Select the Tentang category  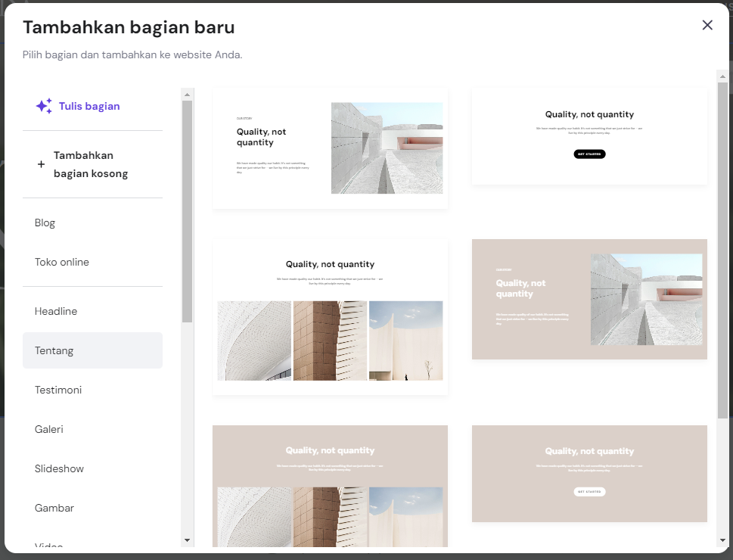[54, 350]
